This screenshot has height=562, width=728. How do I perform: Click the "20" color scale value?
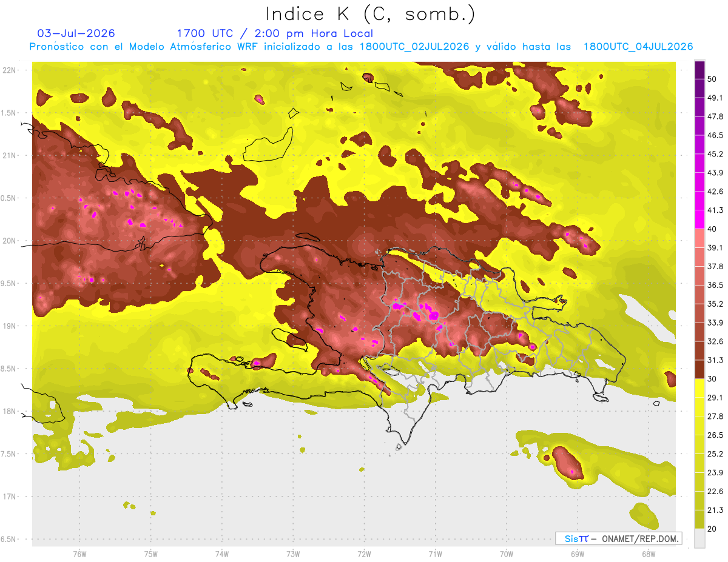click(x=713, y=529)
